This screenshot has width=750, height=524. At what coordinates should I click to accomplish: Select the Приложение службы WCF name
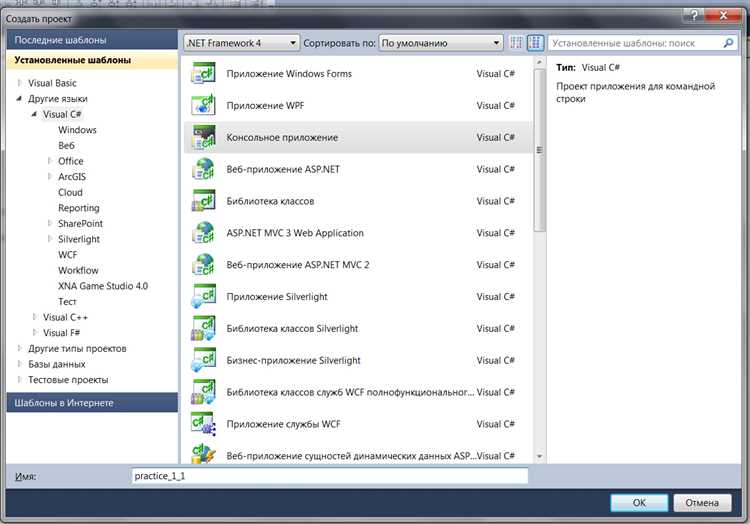(284, 424)
